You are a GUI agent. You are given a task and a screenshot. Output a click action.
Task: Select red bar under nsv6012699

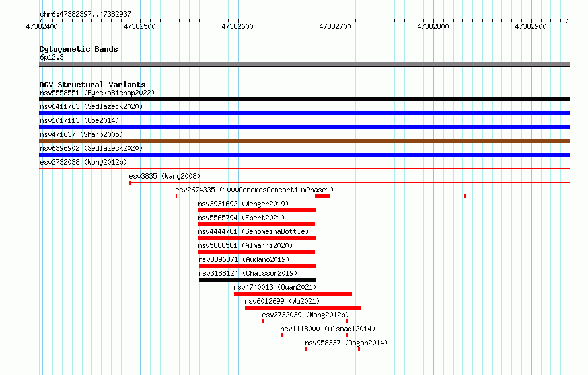[303, 308]
